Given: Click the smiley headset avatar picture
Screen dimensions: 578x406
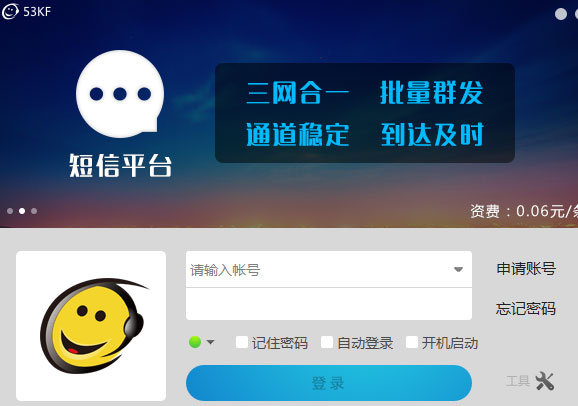Looking at the screenshot, I should (91, 326).
